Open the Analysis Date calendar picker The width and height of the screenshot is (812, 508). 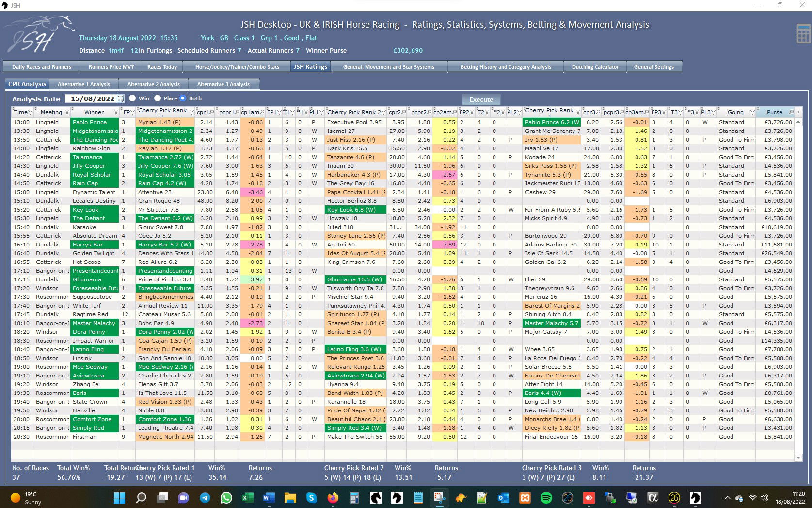[x=120, y=98]
